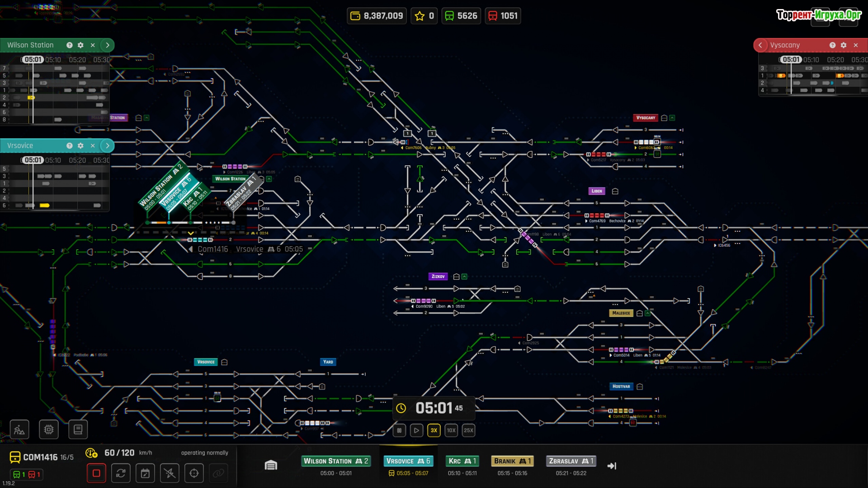Image resolution: width=868 pixels, height=488 pixels.
Task: Open the timetable book icon
Action: click(x=78, y=429)
